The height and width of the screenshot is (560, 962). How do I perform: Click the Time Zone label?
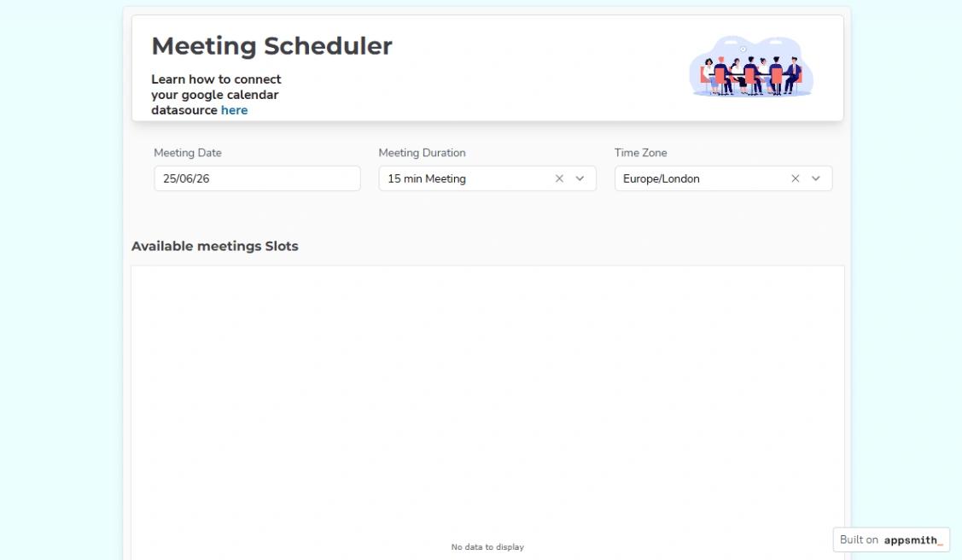[640, 153]
